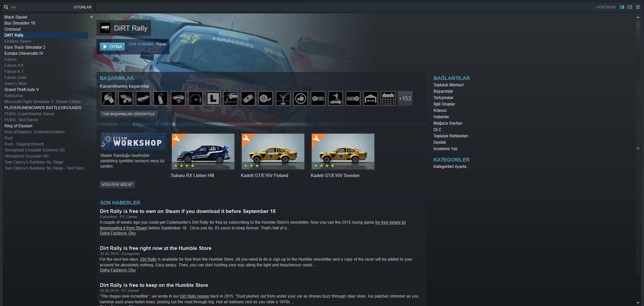Open the Destek link

(440, 143)
